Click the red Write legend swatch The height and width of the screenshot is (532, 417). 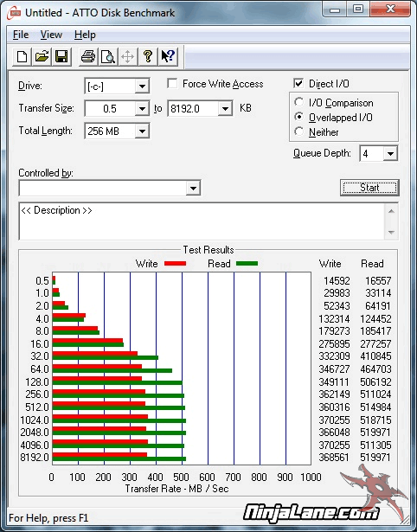(175, 264)
